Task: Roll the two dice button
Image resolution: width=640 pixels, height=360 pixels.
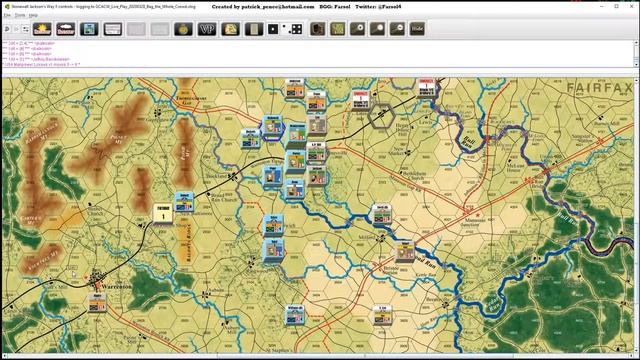Action: click(293, 29)
